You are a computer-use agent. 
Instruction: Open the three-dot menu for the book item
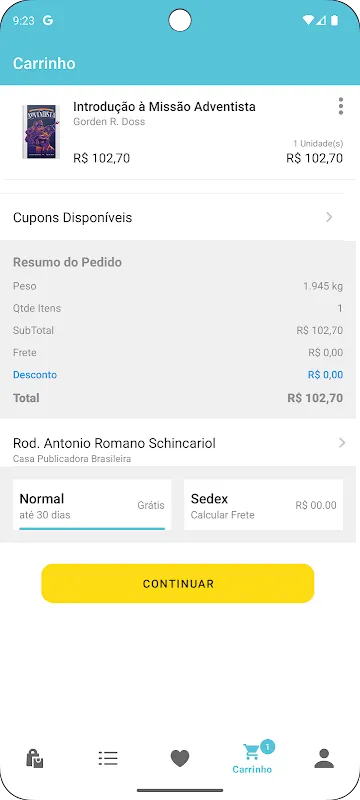click(x=341, y=106)
